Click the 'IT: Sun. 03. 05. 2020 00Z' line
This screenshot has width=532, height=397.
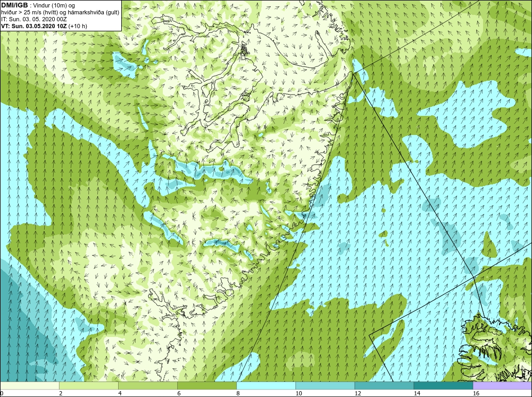point(34,19)
